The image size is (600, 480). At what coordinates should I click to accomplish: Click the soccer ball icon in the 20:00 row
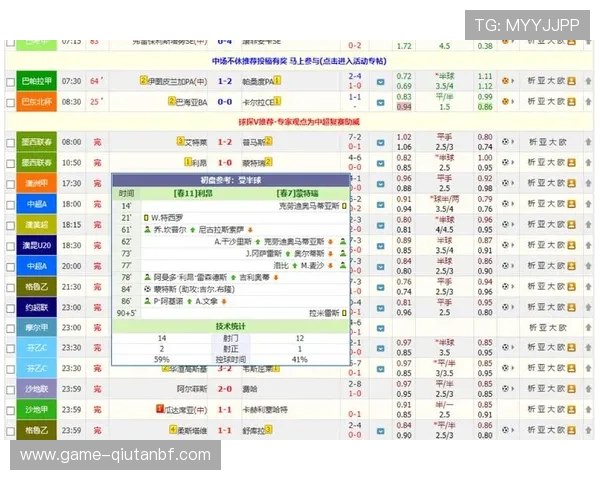pos(505,266)
